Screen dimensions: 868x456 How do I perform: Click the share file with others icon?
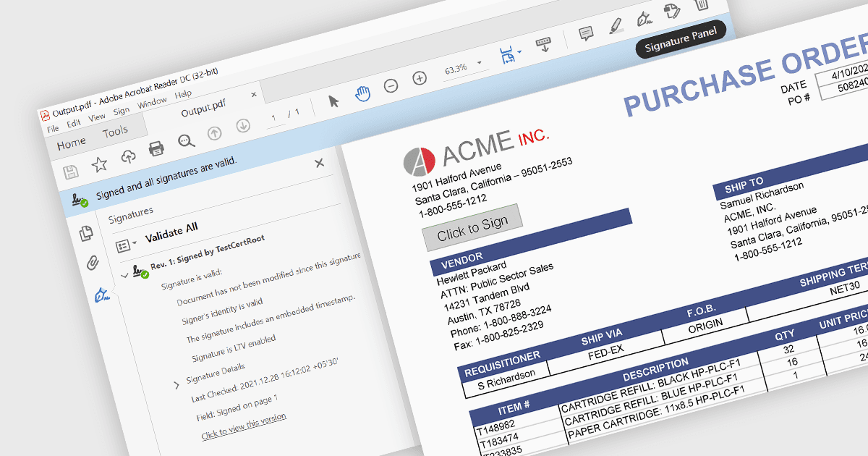click(x=672, y=10)
